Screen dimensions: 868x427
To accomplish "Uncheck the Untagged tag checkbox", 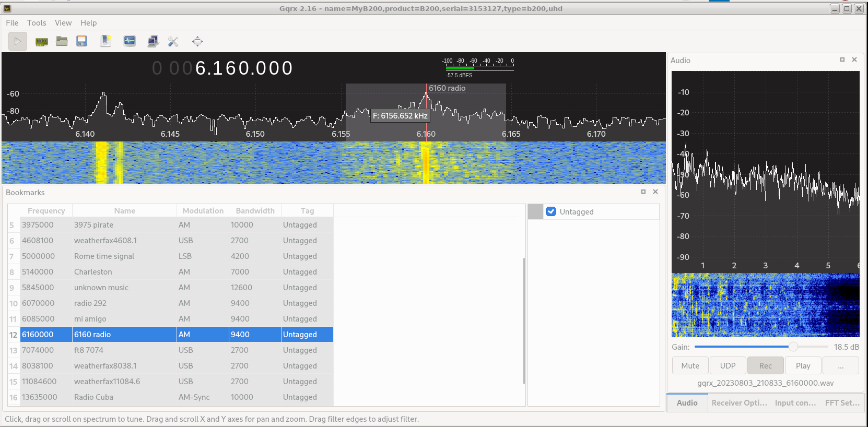I will click(551, 211).
